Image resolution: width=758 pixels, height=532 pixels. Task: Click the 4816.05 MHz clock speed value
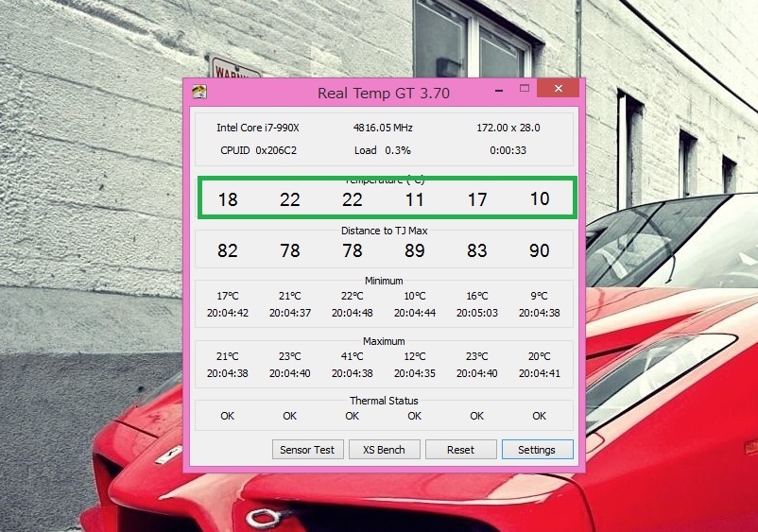pos(383,128)
